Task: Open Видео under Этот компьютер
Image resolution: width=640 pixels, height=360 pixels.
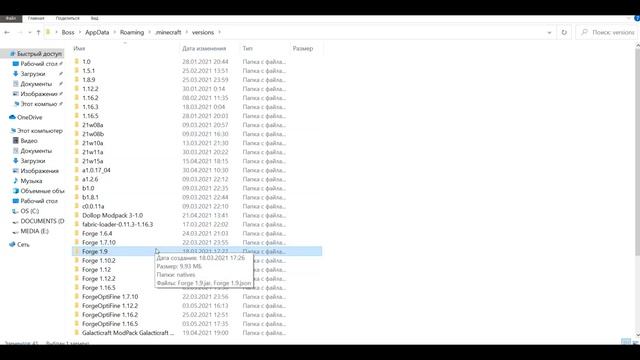Action: 29,140
